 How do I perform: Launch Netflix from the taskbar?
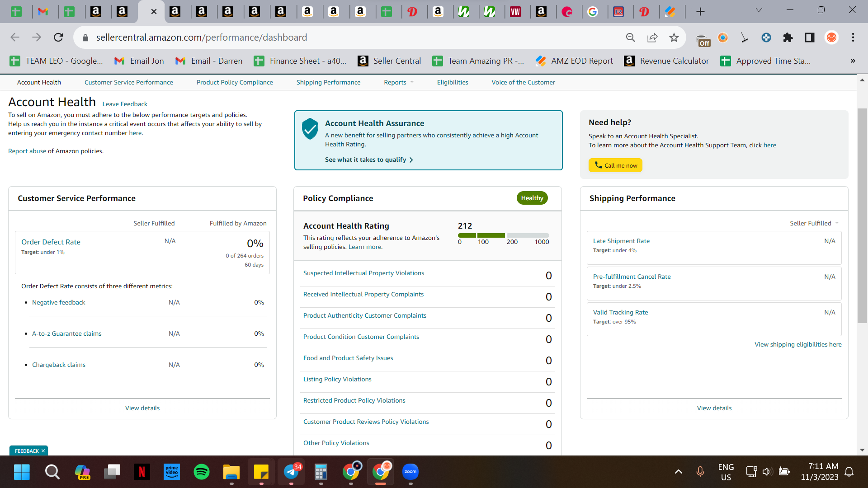click(142, 472)
